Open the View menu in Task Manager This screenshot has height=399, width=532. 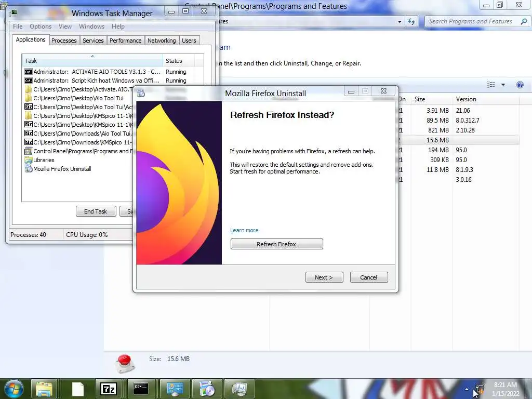tap(65, 26)
